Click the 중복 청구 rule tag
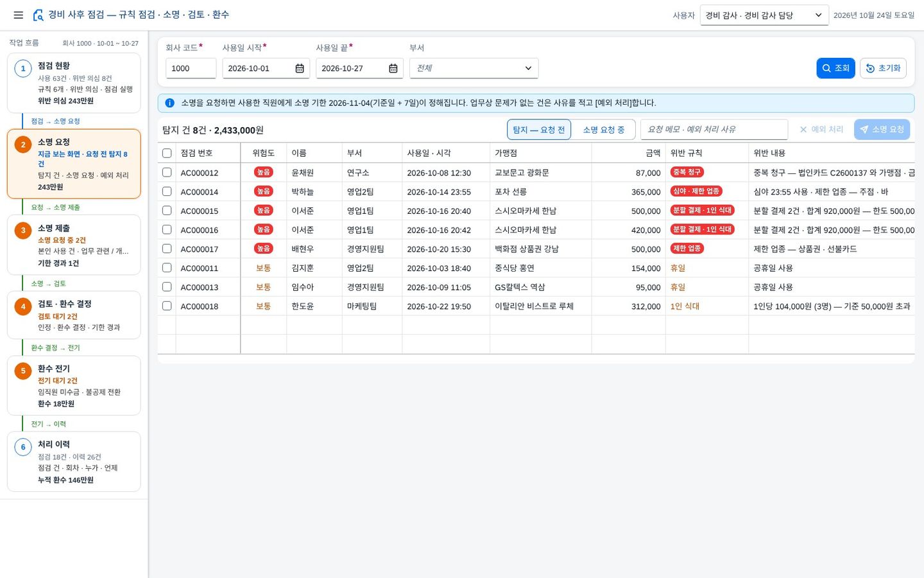The height and width of the screenshot is (578, 924). click(687, 172)
